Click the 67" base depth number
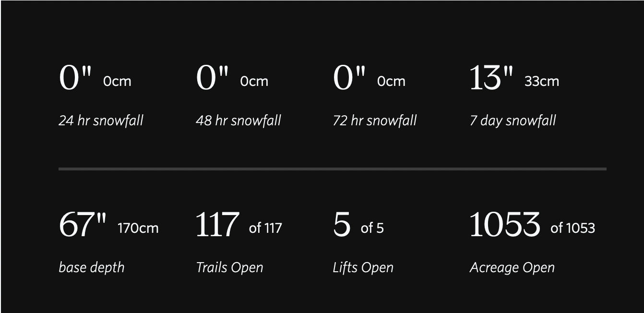The image size is (644, 313). click(x=83, y=224)
